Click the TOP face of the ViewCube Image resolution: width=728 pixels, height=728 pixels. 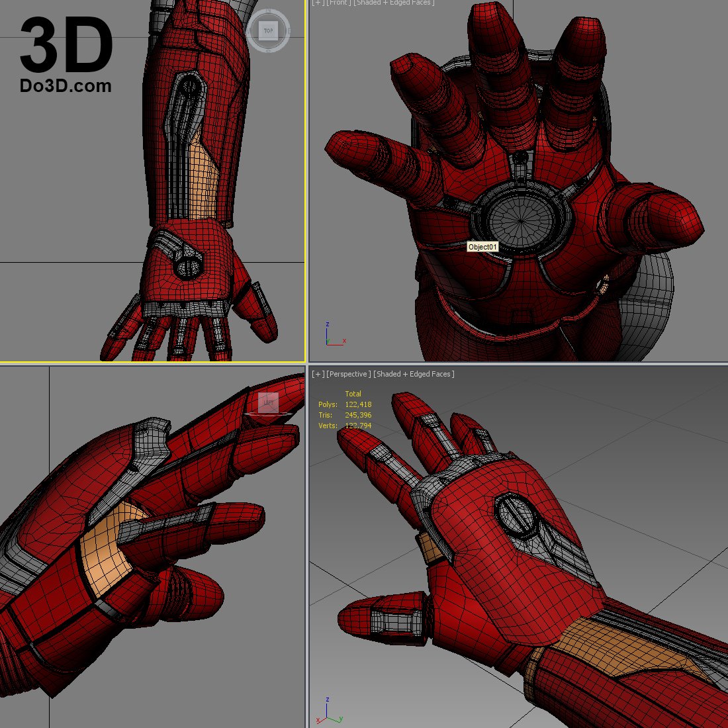(x=268, y=30)
